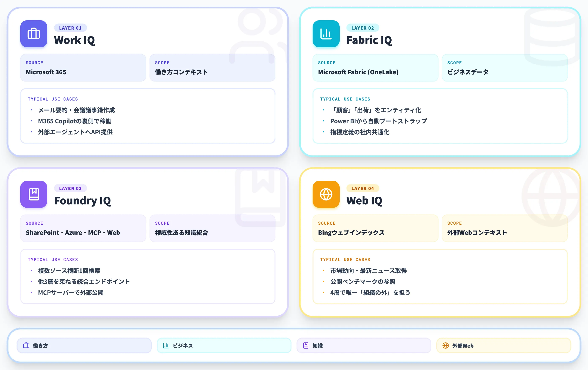Click the Microsoft Fabric (OneLake) source box
Screen dimensions: 588x370
pyautogui.click(x=375, y=68)
